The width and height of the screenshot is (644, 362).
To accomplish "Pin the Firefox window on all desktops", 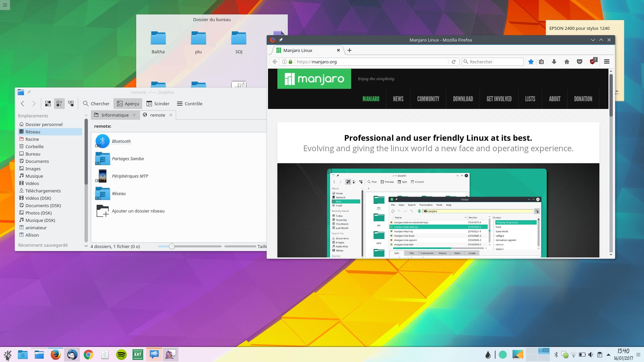I will point(281,40).
